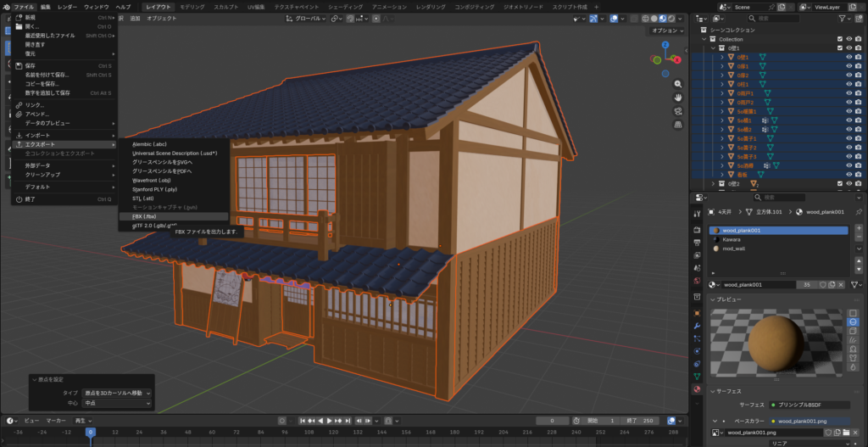The width and height of the screenshot is (868, 447).
Task: Uncheck the 0壁1 collection checkbox
Action: [839, 48]
